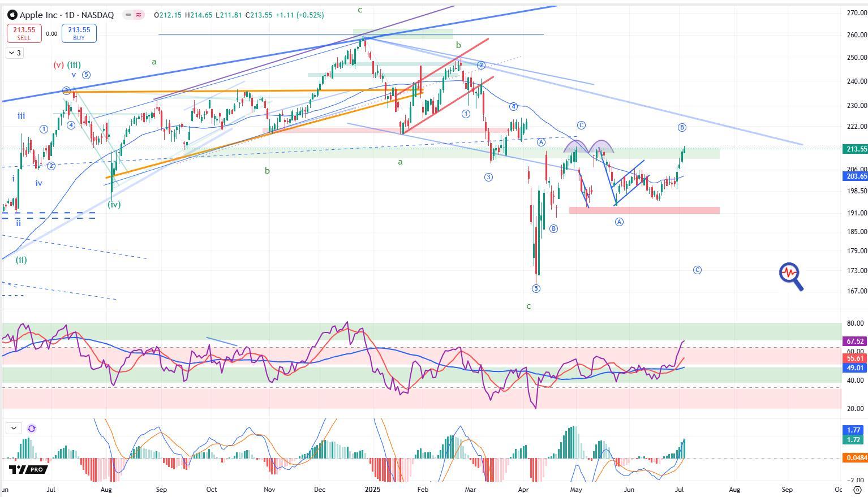Click the gray dash market status indicator
The height and width of the screenshot is (497, 868).
(x=128, y=15)
